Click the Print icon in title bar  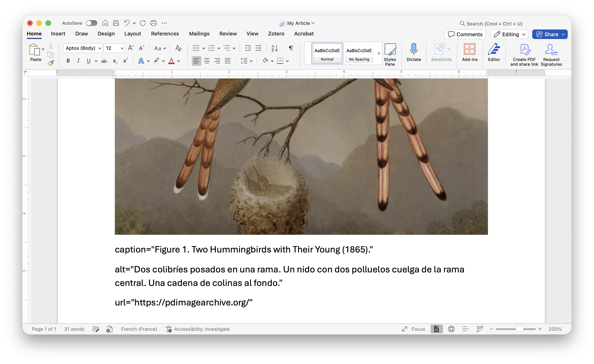[x=153, y=23]
